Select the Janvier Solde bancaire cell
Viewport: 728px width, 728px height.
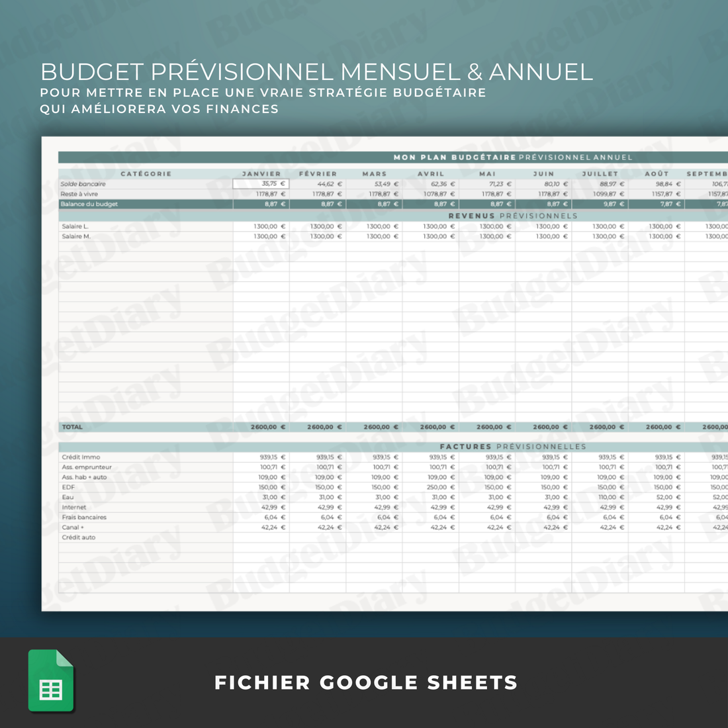[x=261, y=184]
